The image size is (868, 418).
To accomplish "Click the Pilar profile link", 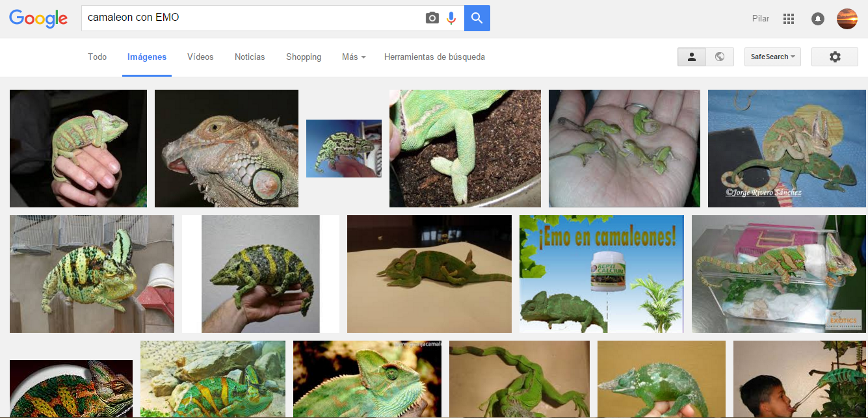I will [x=760, y=19].
